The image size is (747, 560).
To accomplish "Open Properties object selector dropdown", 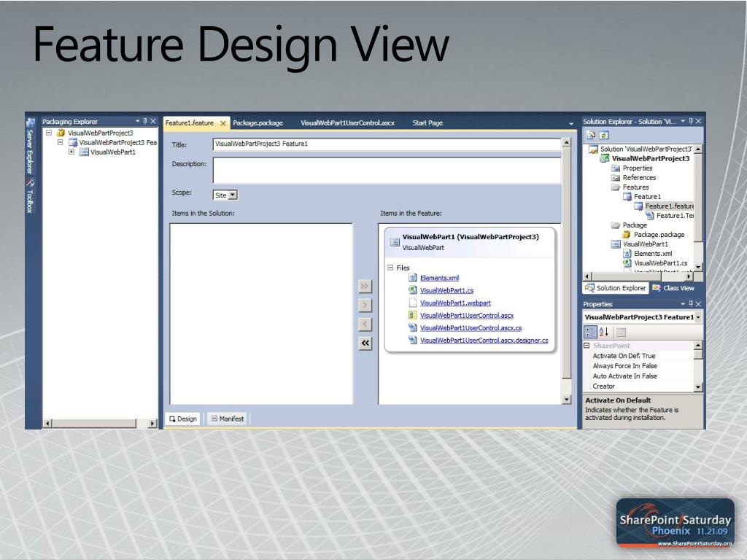I will [698, 317].
